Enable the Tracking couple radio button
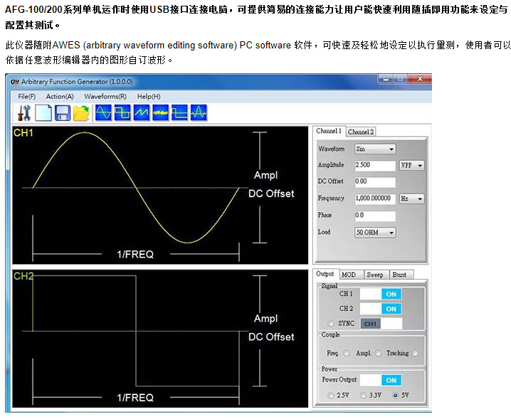The width and height of the screenshot is (511, 420). click(415, 353)
